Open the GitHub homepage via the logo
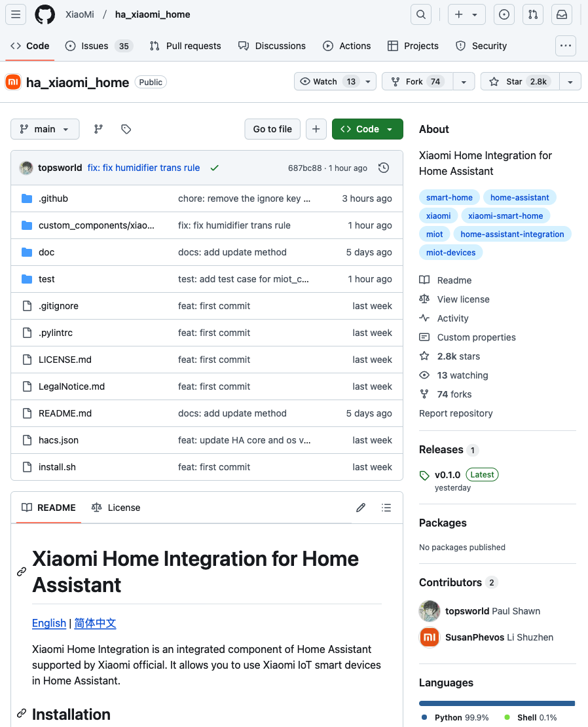The image size is (588, 727). (45, 14)
